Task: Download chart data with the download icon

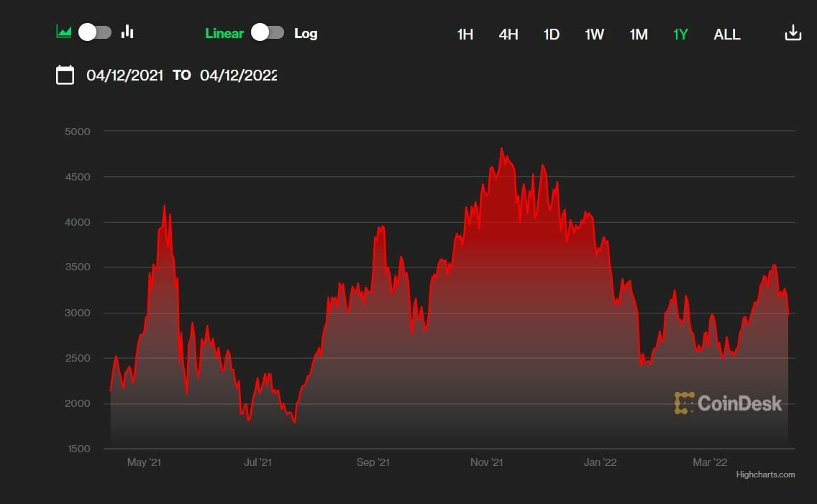Action: click(793, 33)
